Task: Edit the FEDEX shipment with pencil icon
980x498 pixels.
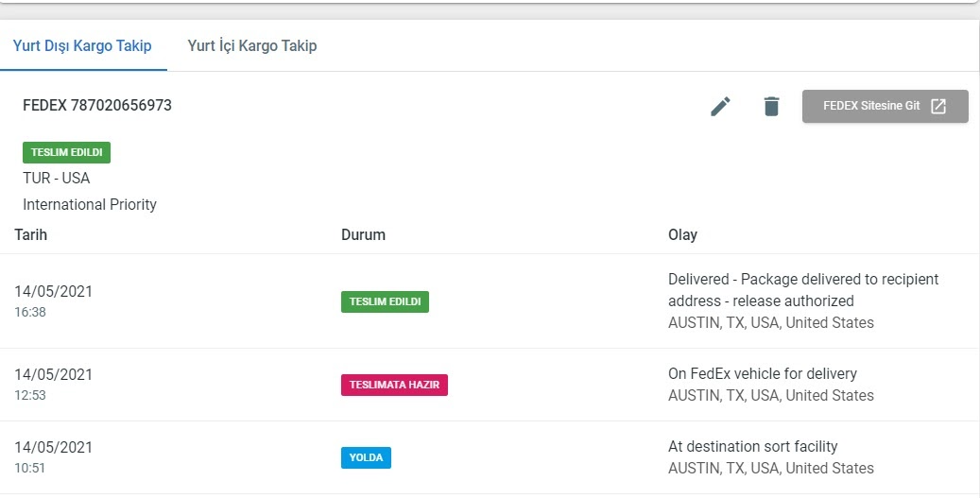Action: pyautogui.click(x=720, y=106)
